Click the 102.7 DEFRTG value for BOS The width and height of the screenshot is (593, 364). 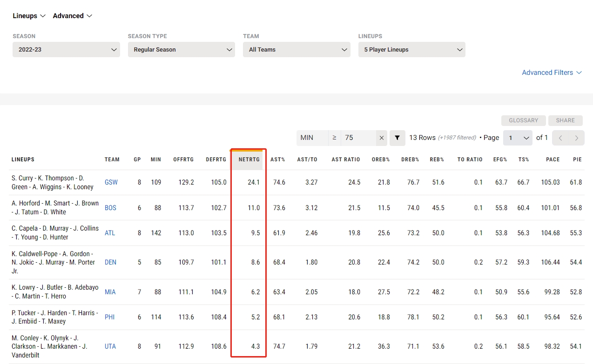point(219,208)
